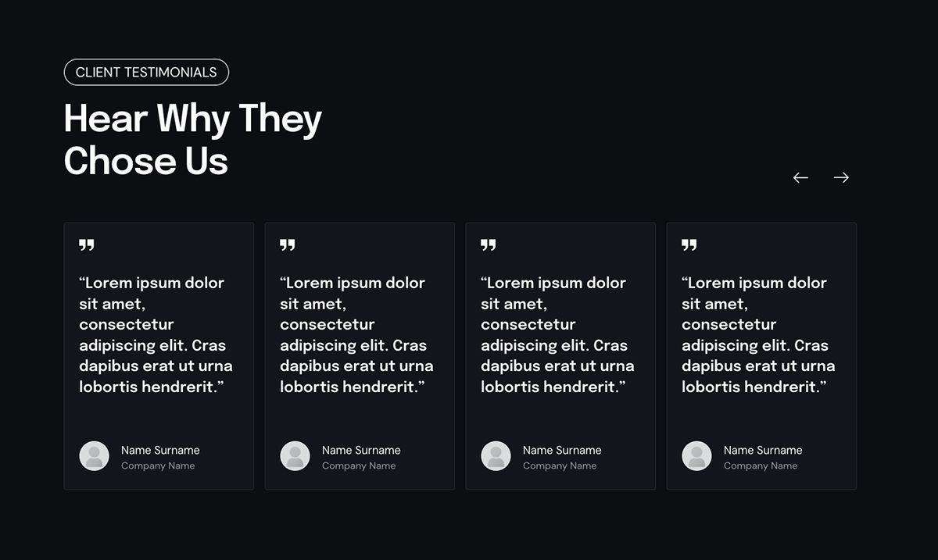Screen dimensions: 938x560
Task: Click the "Hear Why They Chose Us" heading
Action: pyautogui.click(x=192, y=140)
